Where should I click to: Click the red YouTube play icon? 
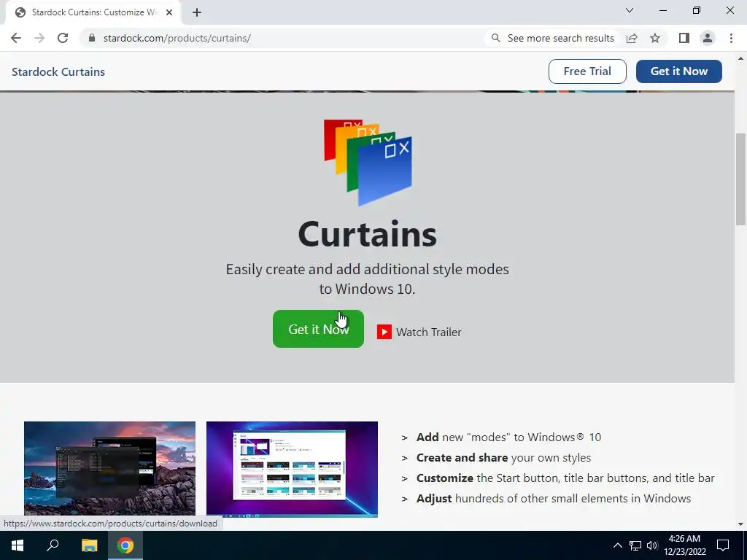coord(384,332)
